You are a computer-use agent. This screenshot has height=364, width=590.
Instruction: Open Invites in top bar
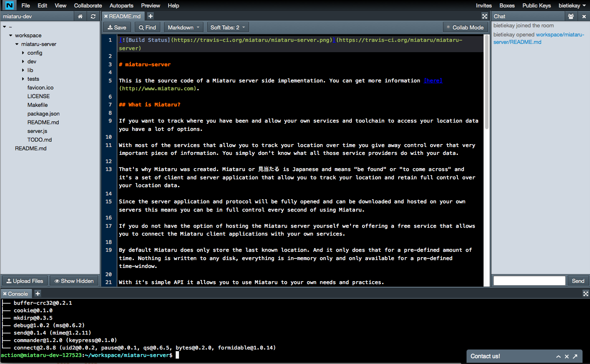pos(484,5)
